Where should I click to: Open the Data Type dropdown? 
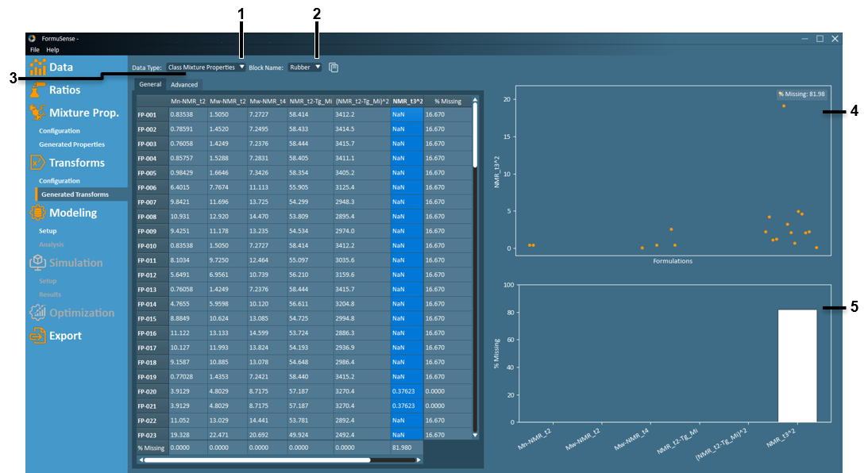tap(204, 67)
